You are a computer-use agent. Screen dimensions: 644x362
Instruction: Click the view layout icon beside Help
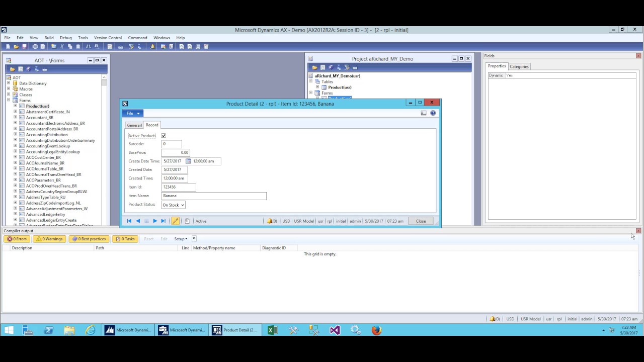coord(424,113)
